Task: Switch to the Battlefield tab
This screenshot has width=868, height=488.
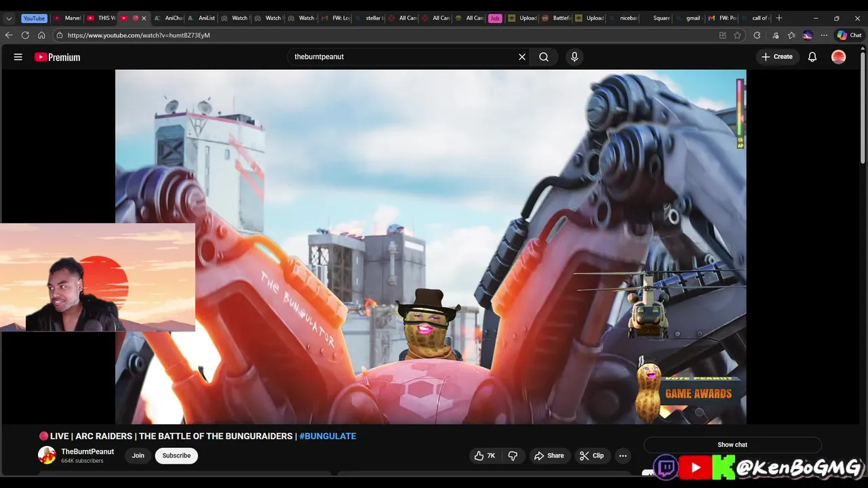Action: 556,18
